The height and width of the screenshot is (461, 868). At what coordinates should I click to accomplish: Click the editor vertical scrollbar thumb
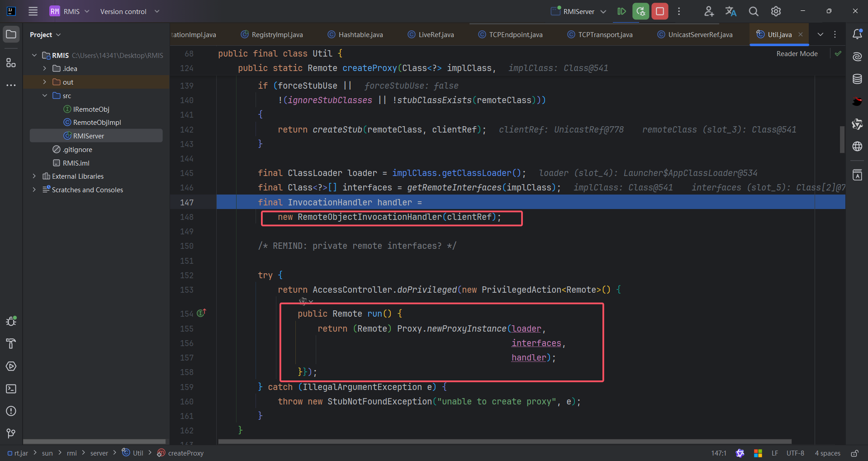[842, 139]
